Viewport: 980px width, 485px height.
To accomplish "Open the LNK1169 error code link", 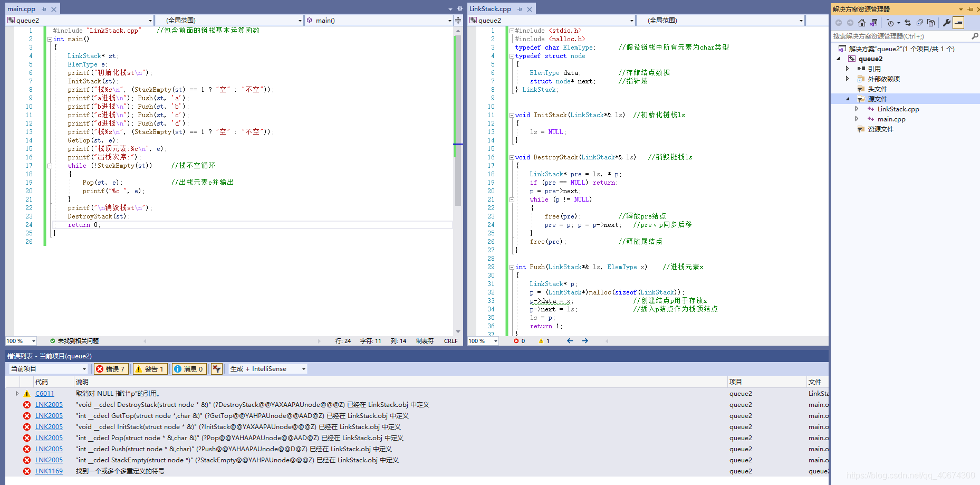I will pyautogui.click(x=49, y=471).
